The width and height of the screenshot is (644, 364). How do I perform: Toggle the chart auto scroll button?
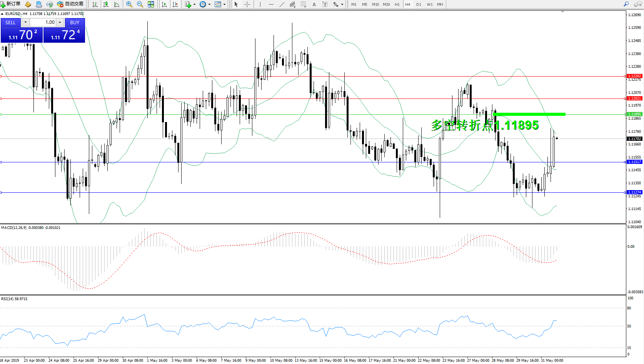(x=164, y=4)
